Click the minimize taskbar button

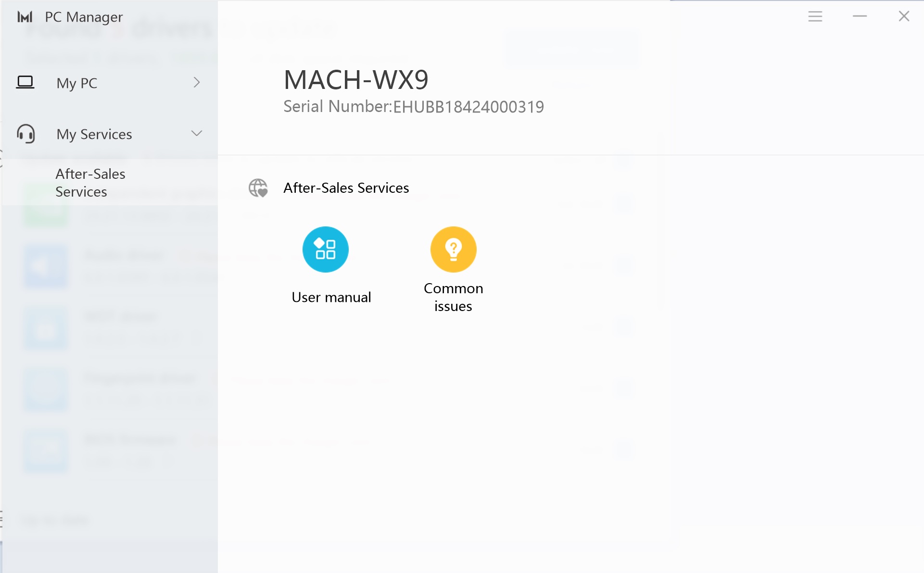coord(859,16)
